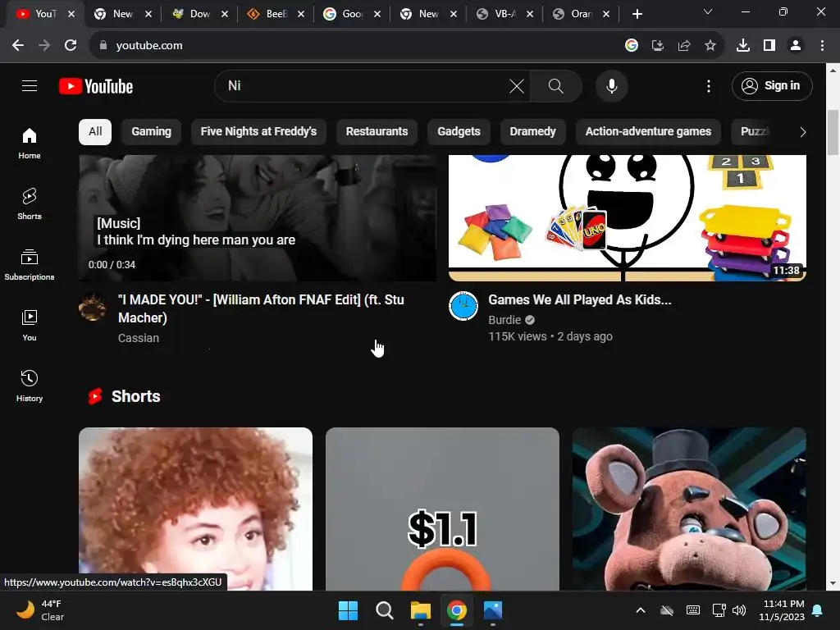840x630 pixels.
Task: Click the Cassian channel avatar
Action: (x=92, y=307)
